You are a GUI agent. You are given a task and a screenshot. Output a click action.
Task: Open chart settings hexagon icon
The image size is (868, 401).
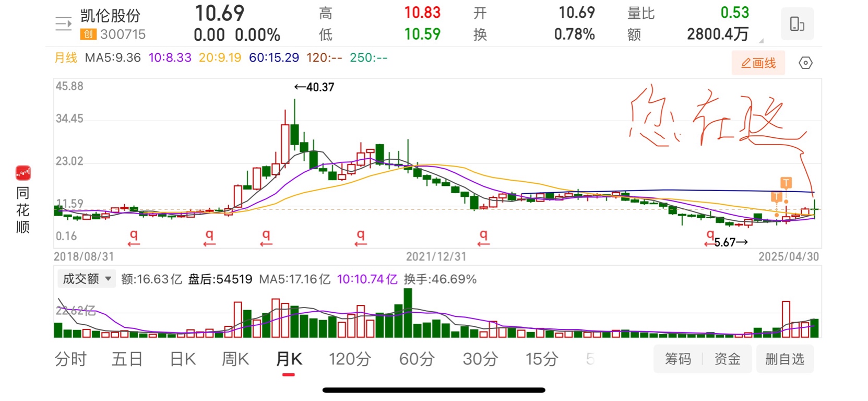click(x=805, y=63)
